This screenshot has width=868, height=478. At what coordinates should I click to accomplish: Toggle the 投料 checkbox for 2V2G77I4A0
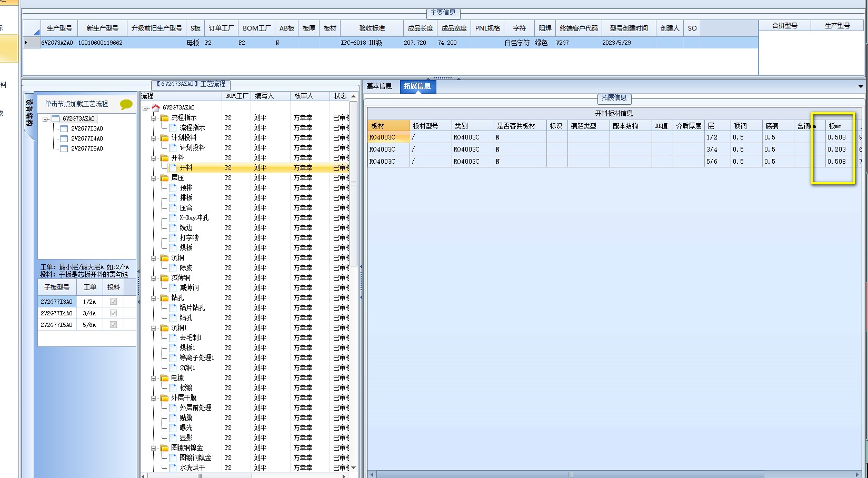[113, 313]
